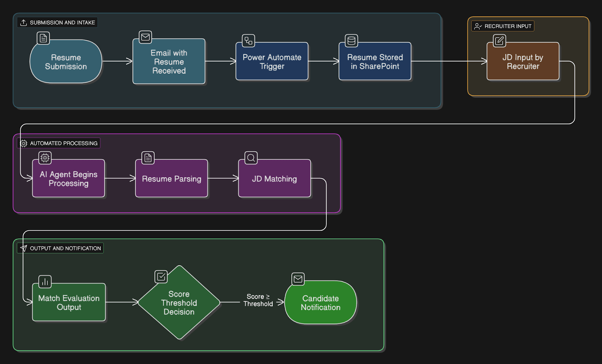Viewport: 602px width, 364px height.
Task: Select the database icon on Resume Stored in SharePoint
Action: (351, 41)
